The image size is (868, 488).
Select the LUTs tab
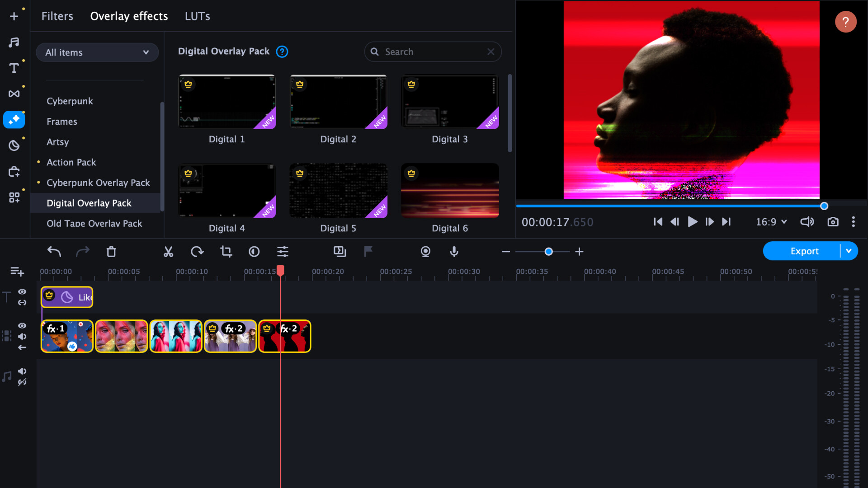pyautogui.click(x=197, y=16)
